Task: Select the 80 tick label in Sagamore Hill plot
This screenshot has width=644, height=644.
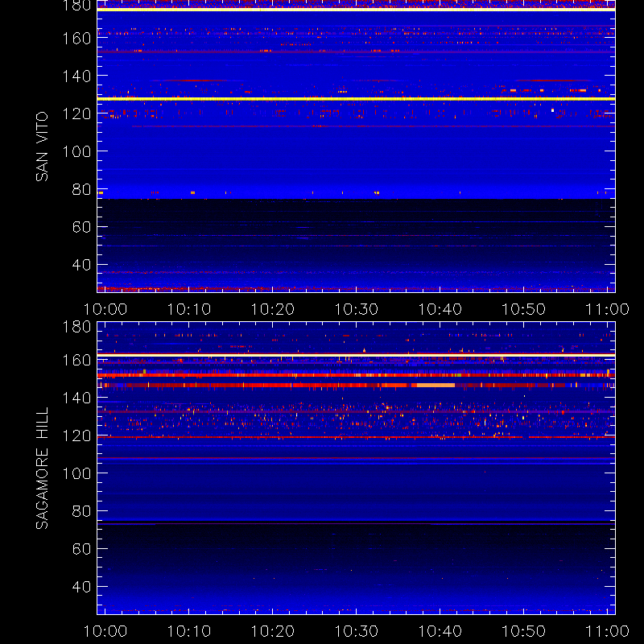Action: point(81,511)
